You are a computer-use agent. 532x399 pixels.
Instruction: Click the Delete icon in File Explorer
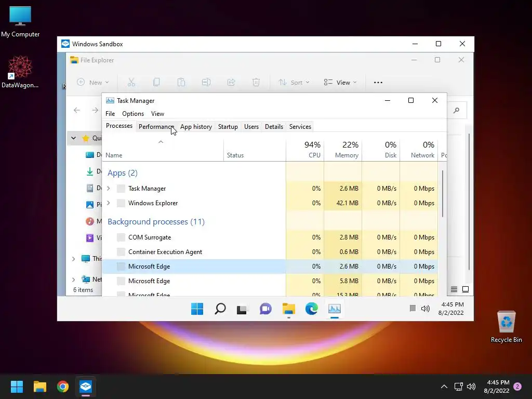[x=256, y=82]
